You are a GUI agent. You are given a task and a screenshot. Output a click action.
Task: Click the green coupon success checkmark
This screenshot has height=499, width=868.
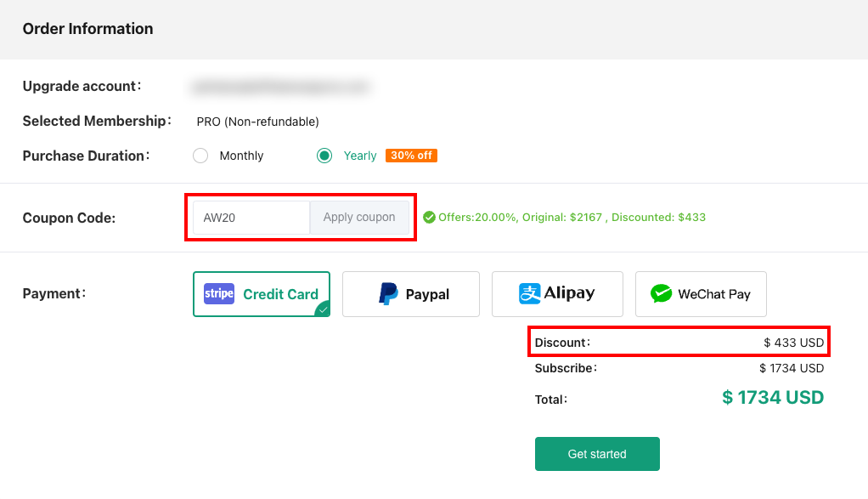pos(429,218)
